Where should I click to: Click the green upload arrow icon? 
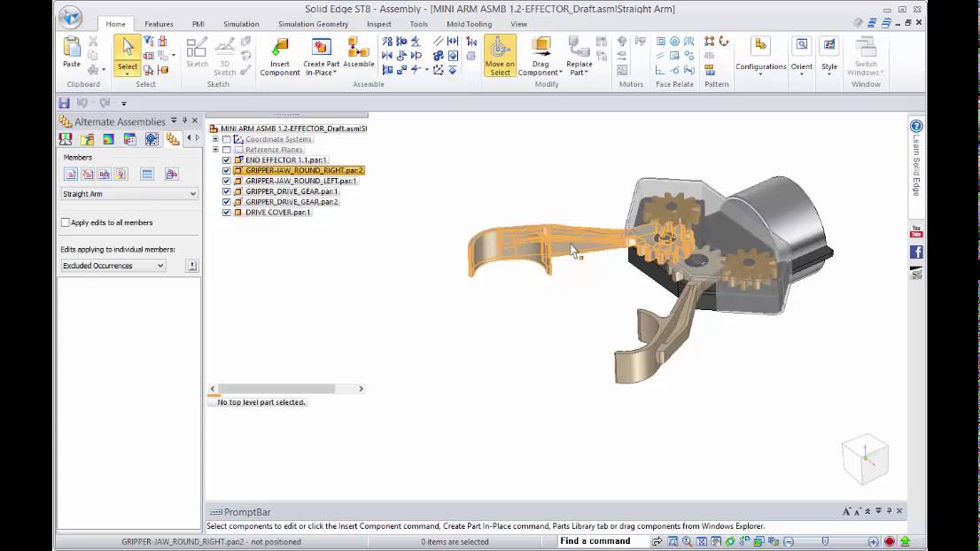pyautogui.click(x=905, y=541)
